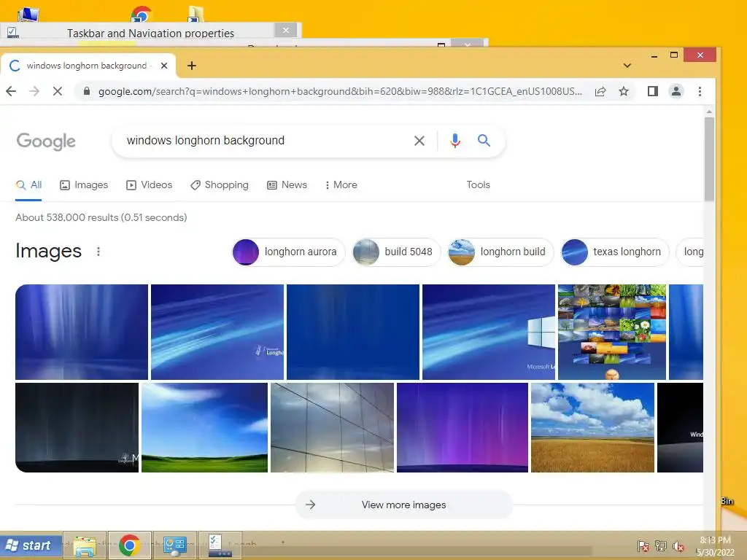Close the windows longhorn background tab
747x560 pixels.
164,66
